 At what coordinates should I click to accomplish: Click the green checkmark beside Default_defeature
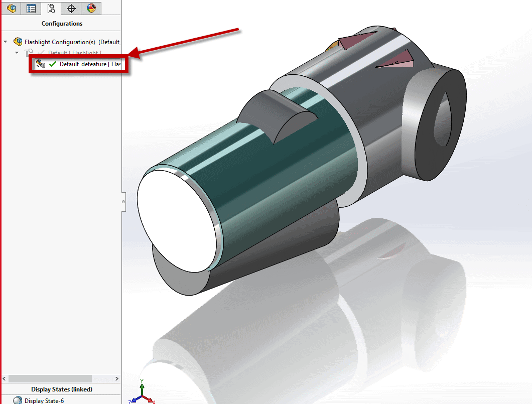(x=53, y=64)
